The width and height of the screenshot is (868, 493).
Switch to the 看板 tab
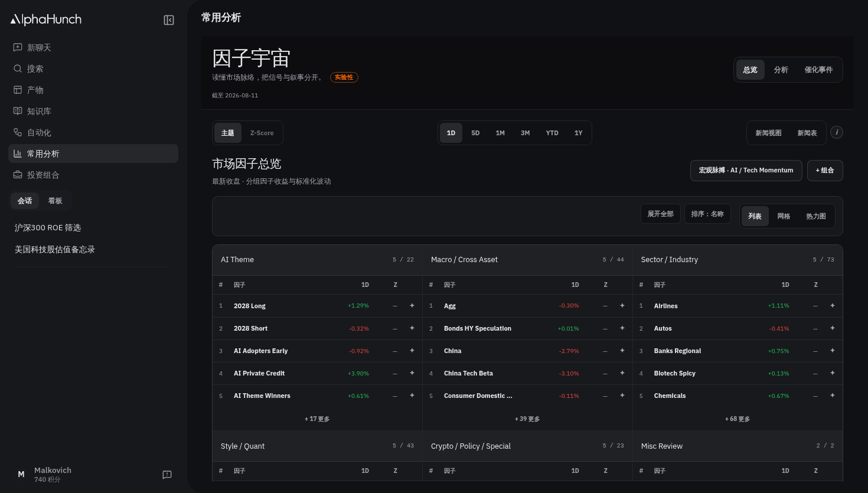(x=55, y=201)
